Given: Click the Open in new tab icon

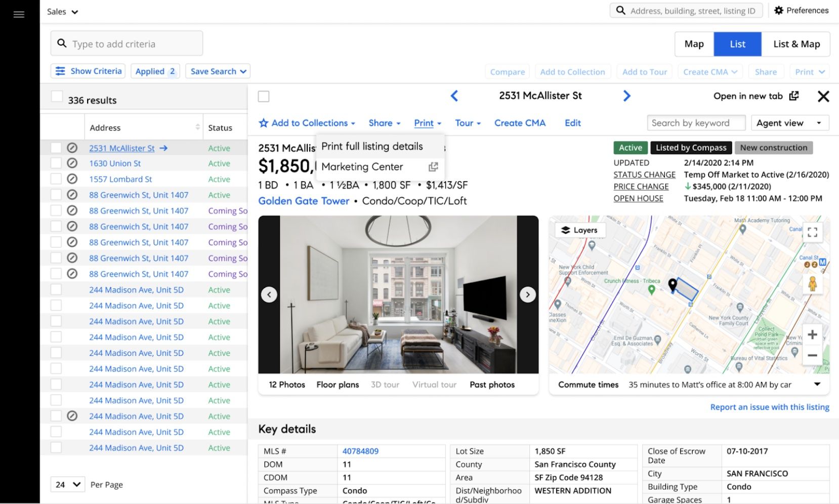Looking at the screenshot, I should [x=794, y=96].
